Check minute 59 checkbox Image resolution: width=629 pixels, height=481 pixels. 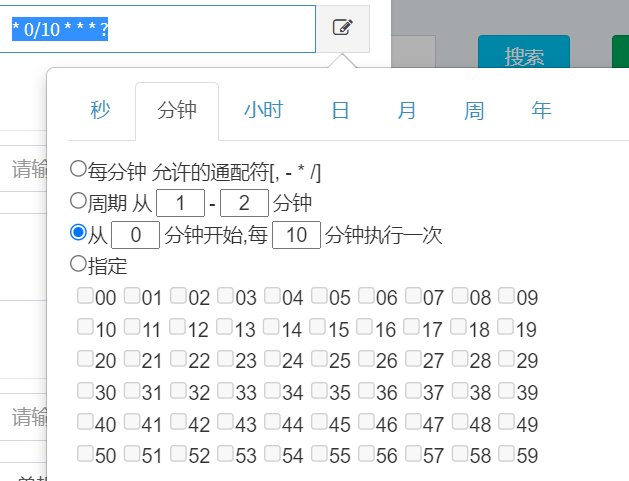[x=506, y=454]
